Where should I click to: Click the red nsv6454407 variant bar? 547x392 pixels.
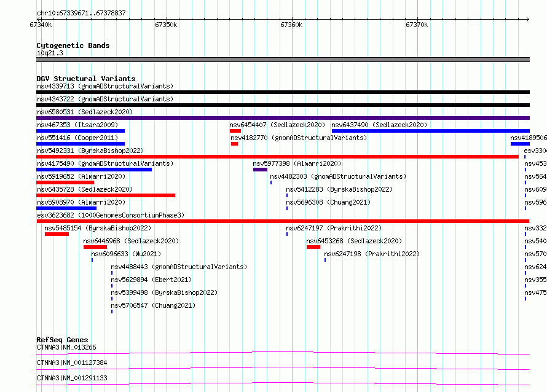point(235,131)
